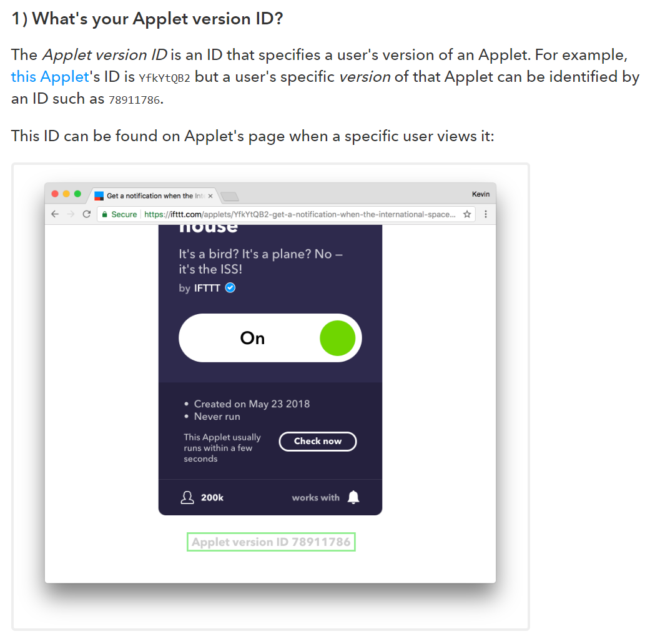This screenshot has width=655, height=644.
Task: Select the 'Get a notification' browser tab
Action: [x=154, y=196]
